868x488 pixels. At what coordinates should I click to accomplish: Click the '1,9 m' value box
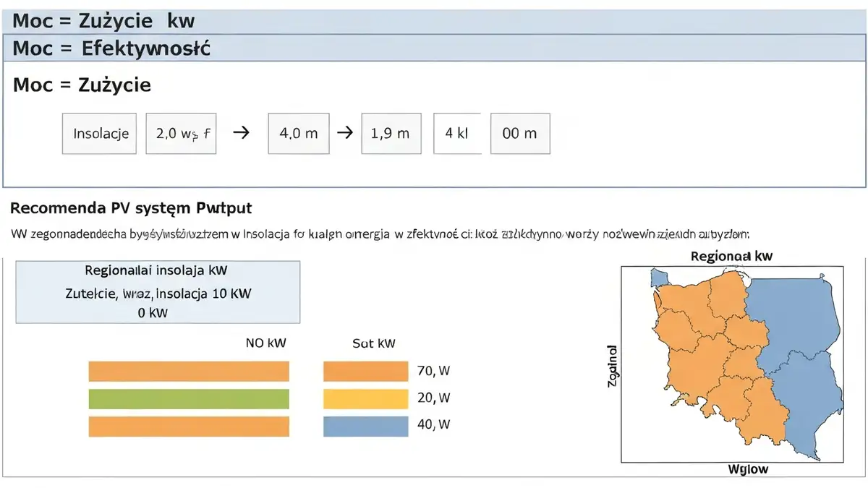(x=390, y=133)
